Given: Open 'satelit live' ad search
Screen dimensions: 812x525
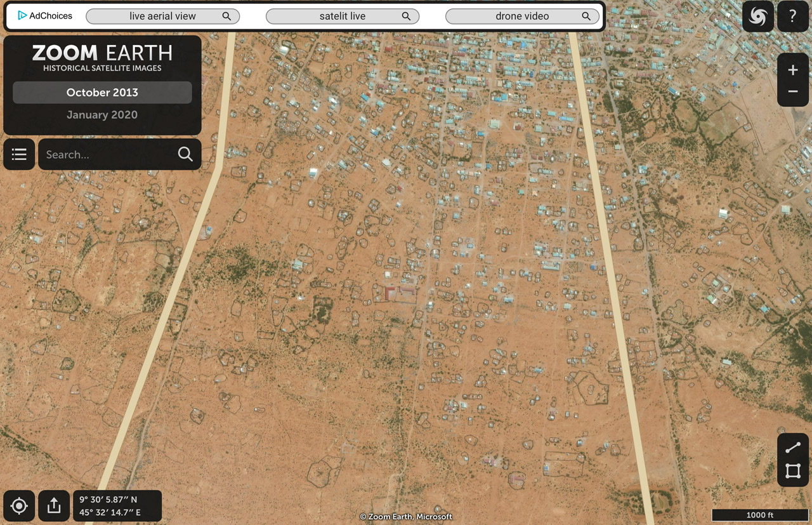Looking at the screenshot, I should click(343, 17).
